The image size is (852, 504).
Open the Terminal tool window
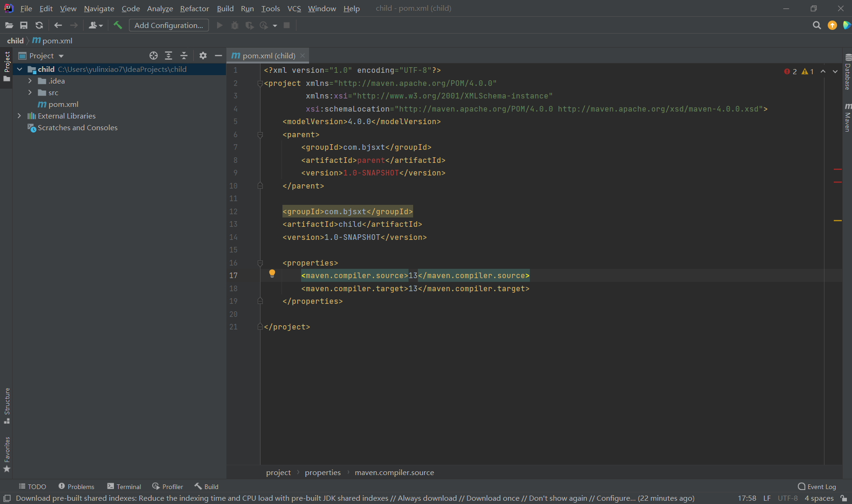(x=124, y=486)
